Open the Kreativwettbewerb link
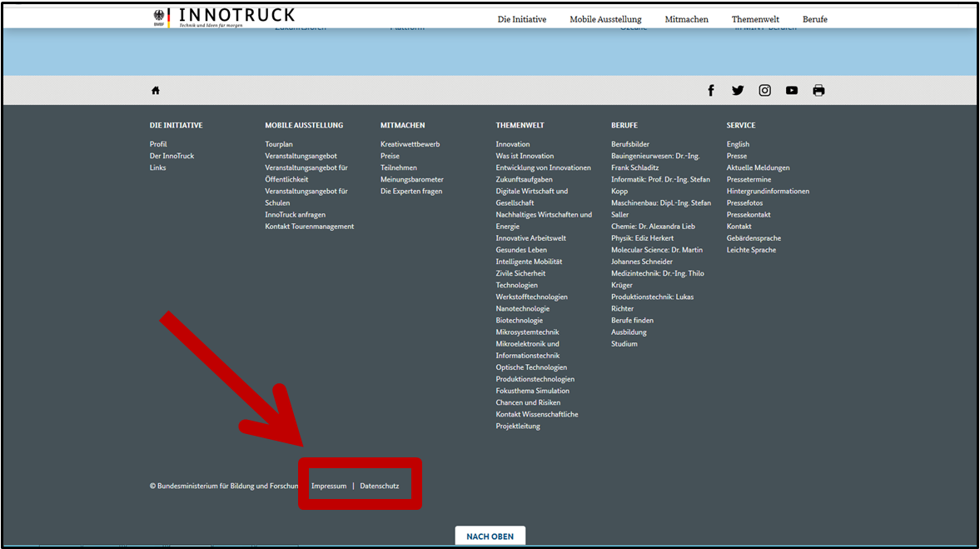 (x=410, y=144)
